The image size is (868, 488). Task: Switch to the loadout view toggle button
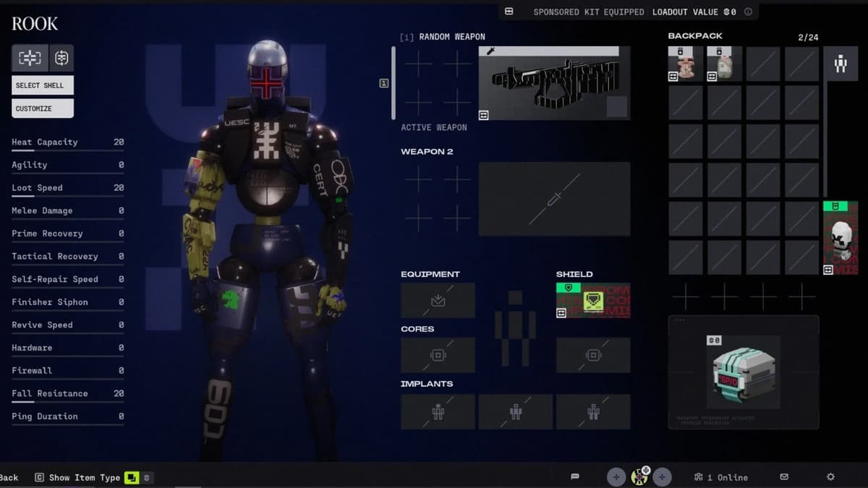click(x=30, y=58)
